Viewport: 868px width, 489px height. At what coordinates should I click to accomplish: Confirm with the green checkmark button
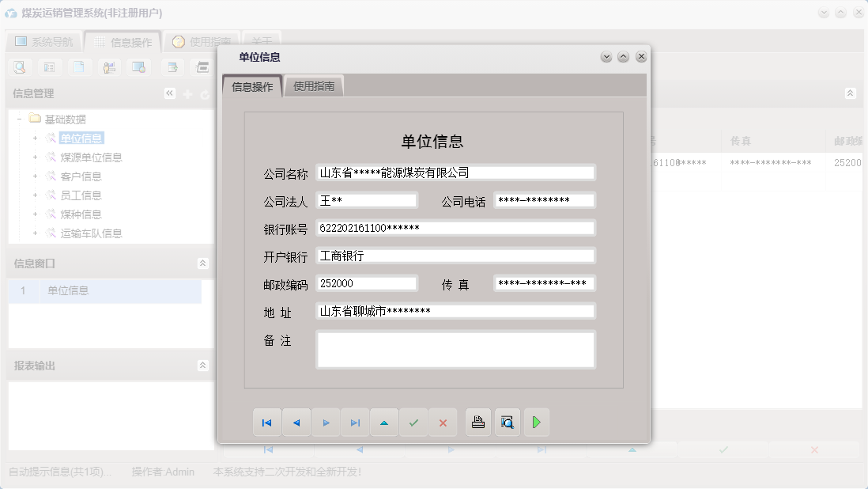coord(413,422)
